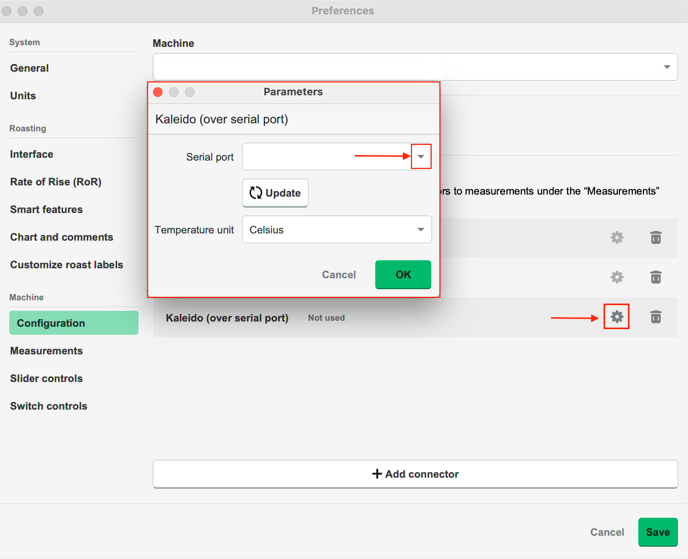Viewport: 688px width, 559px height.
Task: Open Customize roast labels section
Action: [67, 265]
